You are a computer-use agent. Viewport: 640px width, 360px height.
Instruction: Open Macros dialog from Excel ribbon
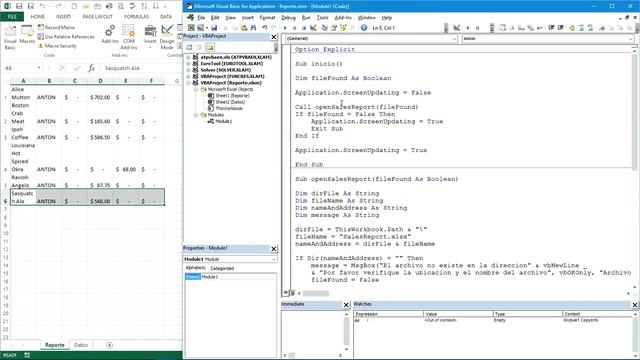pos(27,35)
